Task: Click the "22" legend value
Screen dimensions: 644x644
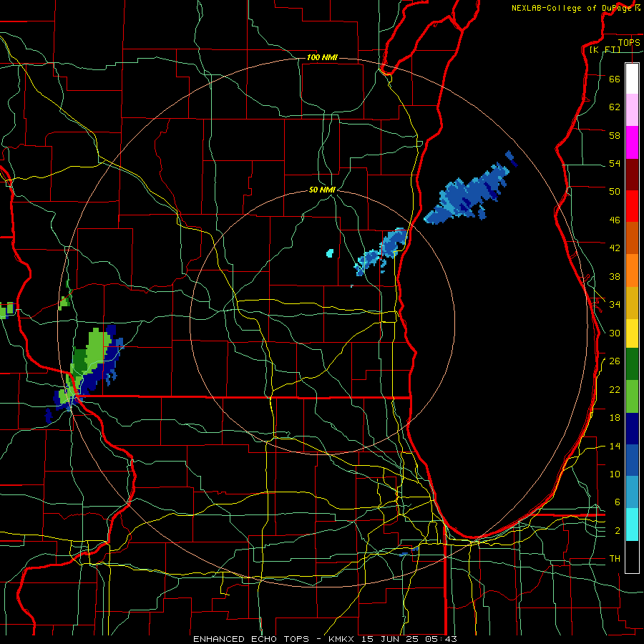Action: [x=615, y=389]
